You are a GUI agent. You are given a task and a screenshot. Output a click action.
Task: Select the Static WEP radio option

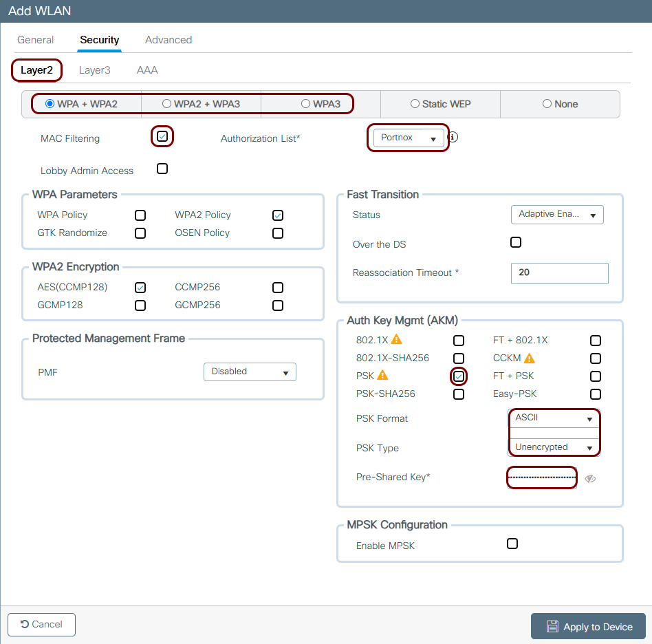click(x=415, y=104)
